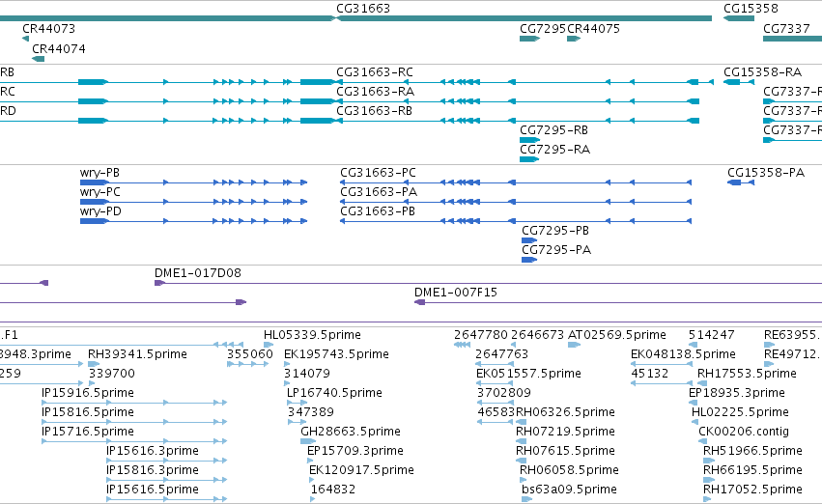Image resolution: width=822 pixels, height=504 pixels.
Task: Click EST HL02225.5prime
Action: click(740, 412)
